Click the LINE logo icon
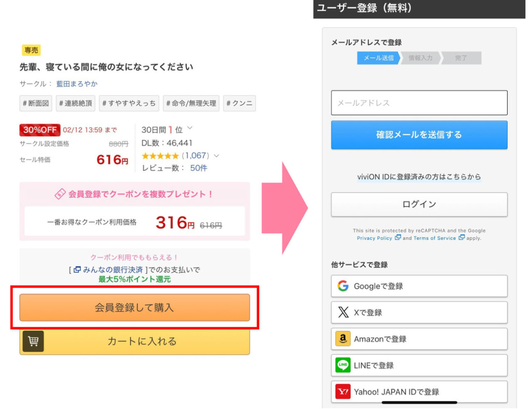The image size is (532, 409). click(x=343, y=365)
